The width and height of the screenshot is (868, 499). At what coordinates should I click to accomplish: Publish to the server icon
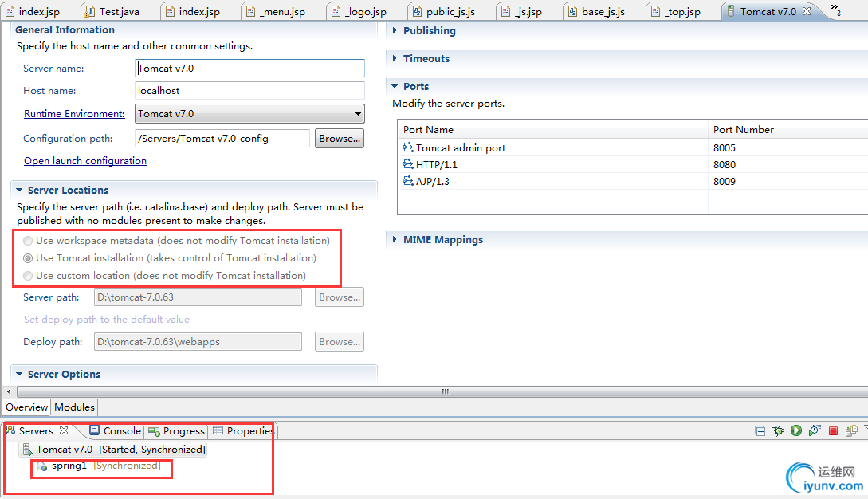(851, 431)
